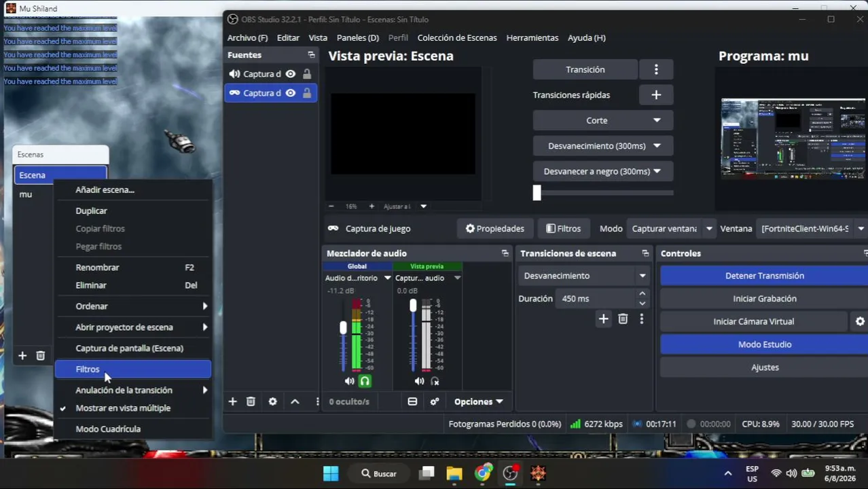Screen dimensions: 868x489
Task: Undock the Mezclador de audio panel
Action: point(505,253)
